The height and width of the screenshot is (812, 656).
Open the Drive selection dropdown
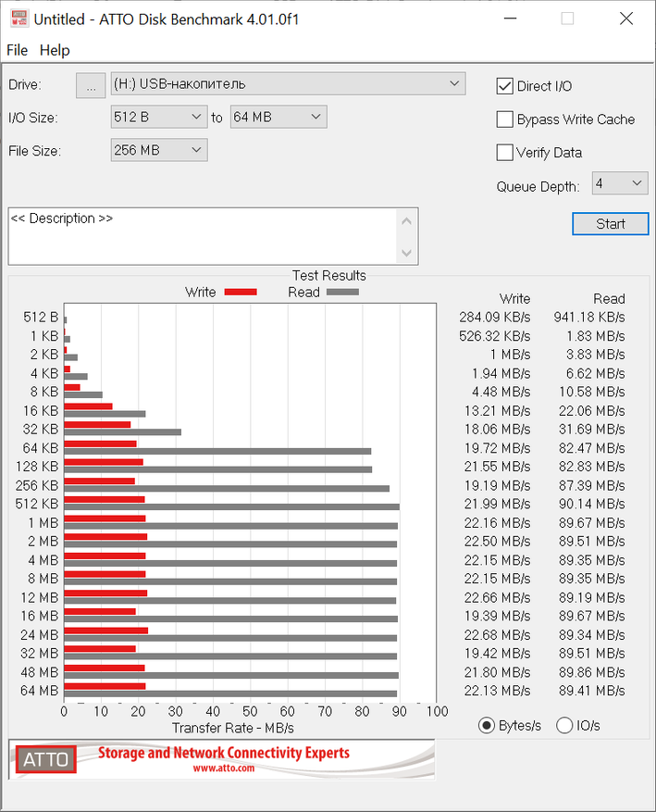[288, 84]
